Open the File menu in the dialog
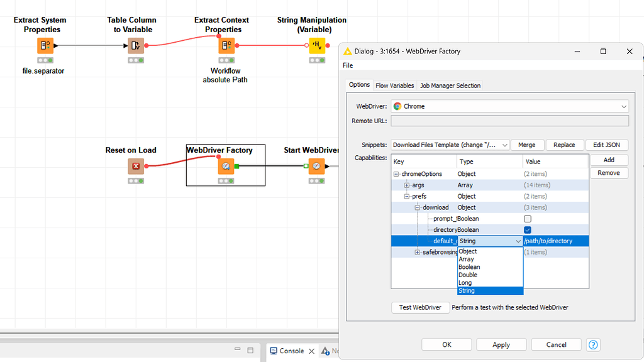 347,65
